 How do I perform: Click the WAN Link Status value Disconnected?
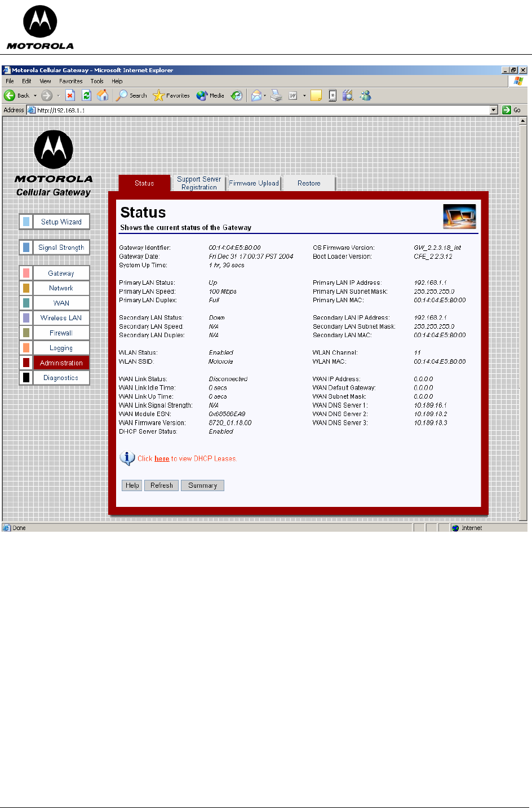pyautogui.click(x=228, y=379)
